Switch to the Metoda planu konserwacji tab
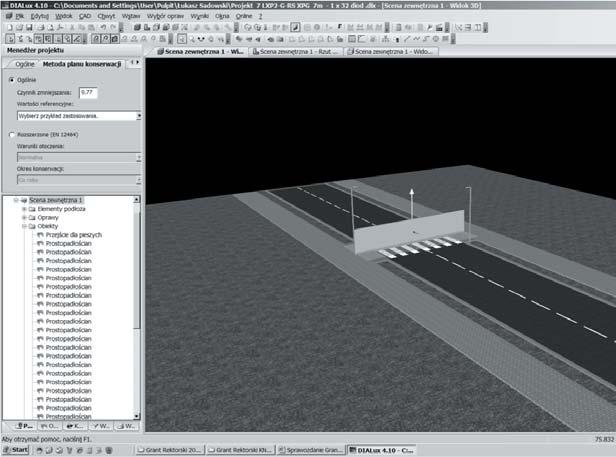 82,64
